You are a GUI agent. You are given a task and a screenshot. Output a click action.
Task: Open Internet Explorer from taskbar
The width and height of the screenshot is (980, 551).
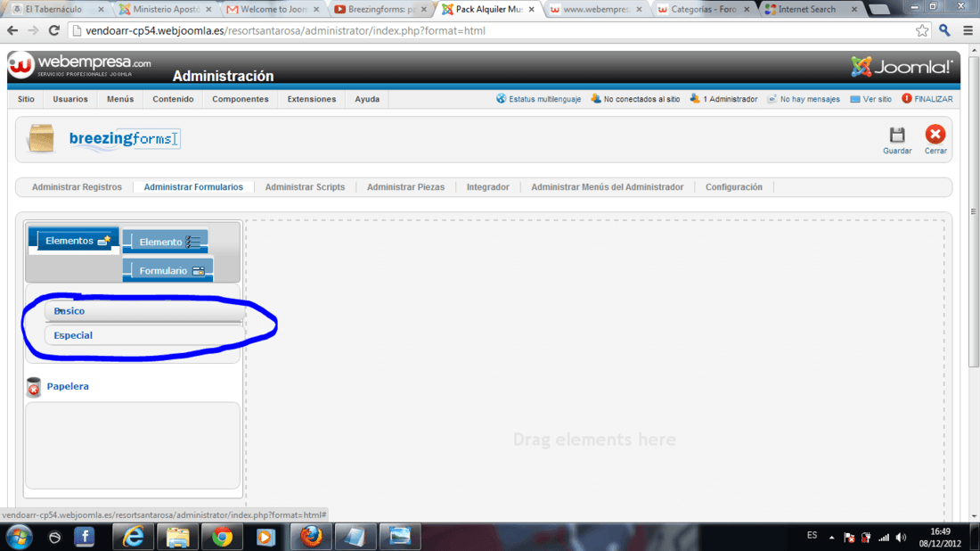coord(133,537)
